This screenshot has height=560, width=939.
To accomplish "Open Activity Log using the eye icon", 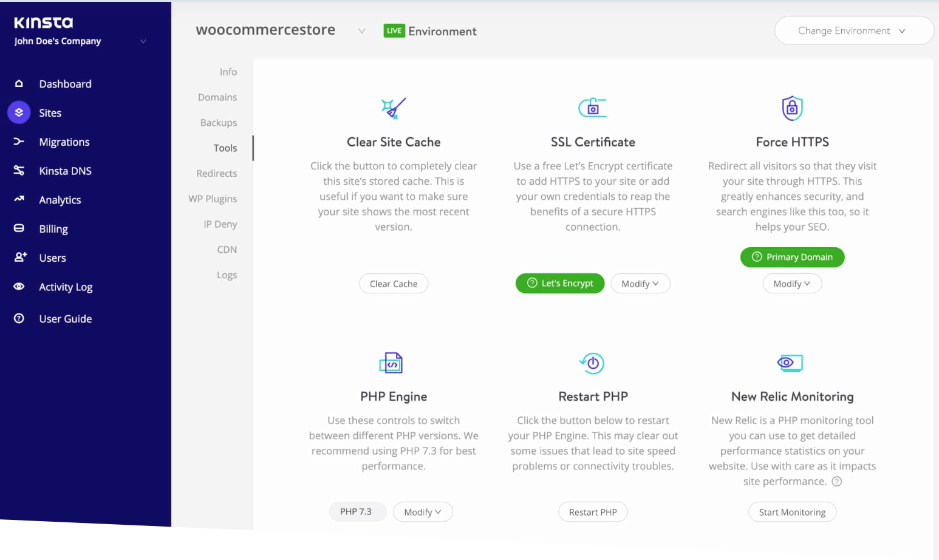I will pos(19,287).
